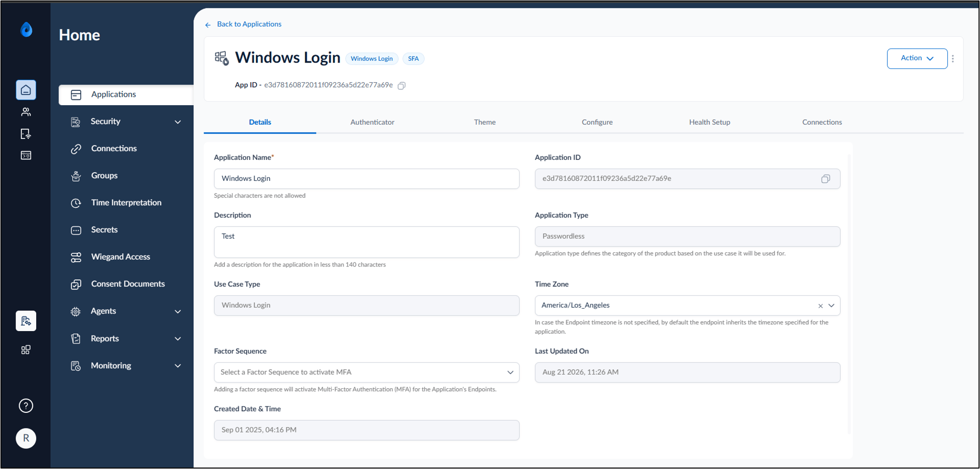Viewport: 980px width, 469px height.
Task: Click the Created Date & Time field
Action: click(366, 430)
